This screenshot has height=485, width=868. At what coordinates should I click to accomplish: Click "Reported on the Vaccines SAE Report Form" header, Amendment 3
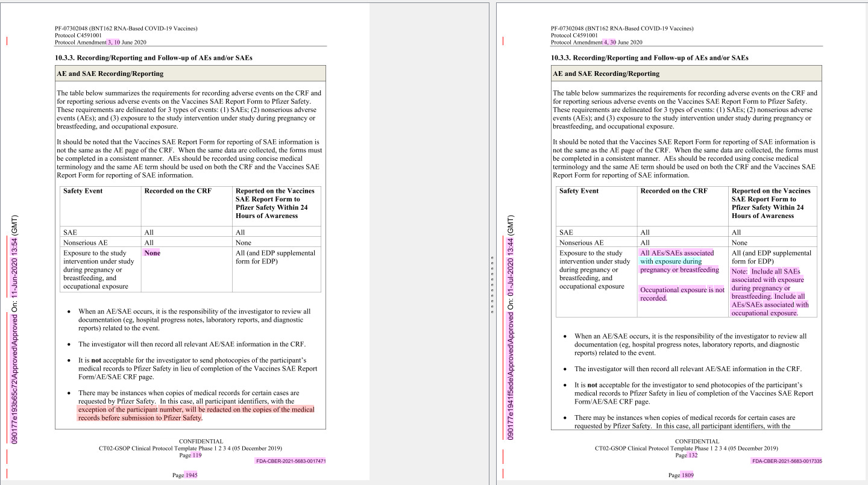275,203
